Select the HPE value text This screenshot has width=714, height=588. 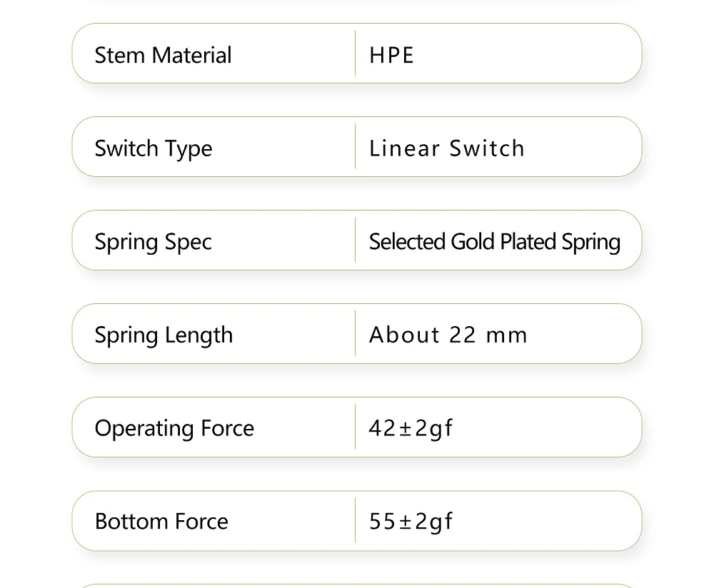[x=391, y=56]
